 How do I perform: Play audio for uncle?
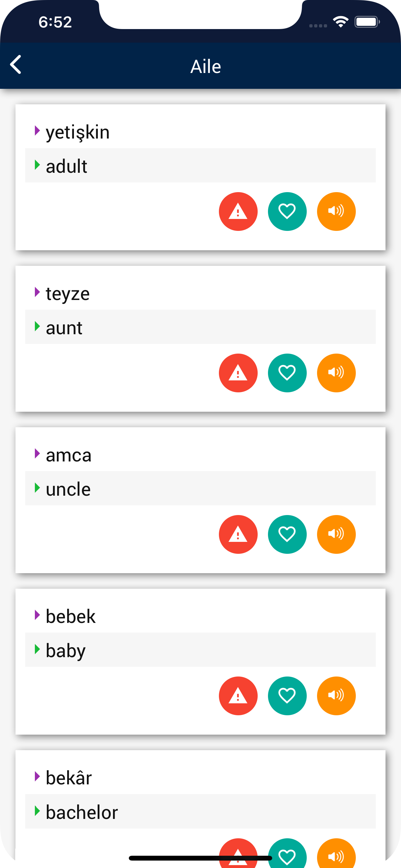point(336,534)
